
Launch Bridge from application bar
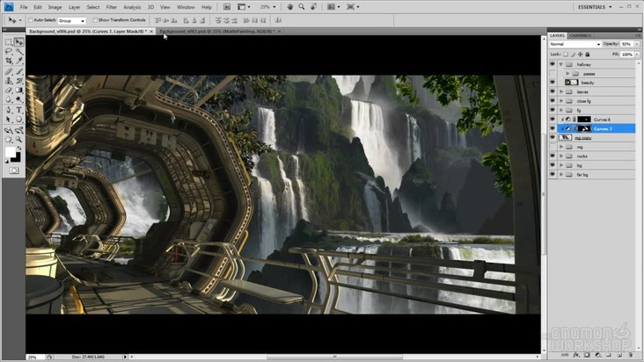[x=227, y=6]
